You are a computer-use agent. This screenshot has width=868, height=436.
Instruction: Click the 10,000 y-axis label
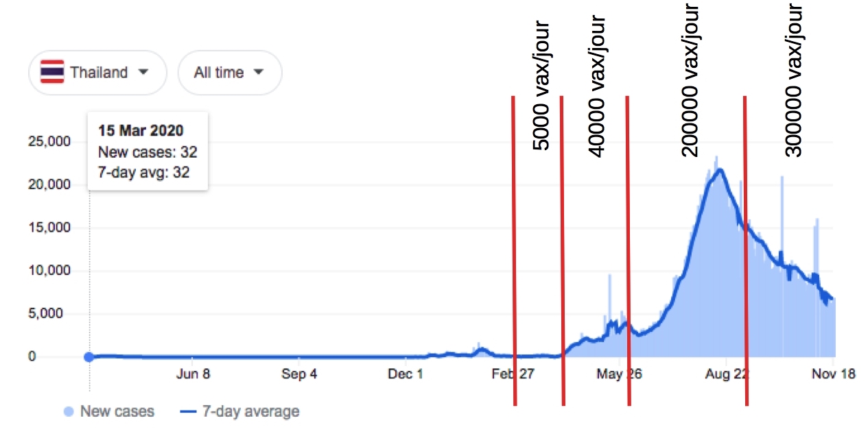(x=49, y=271)
